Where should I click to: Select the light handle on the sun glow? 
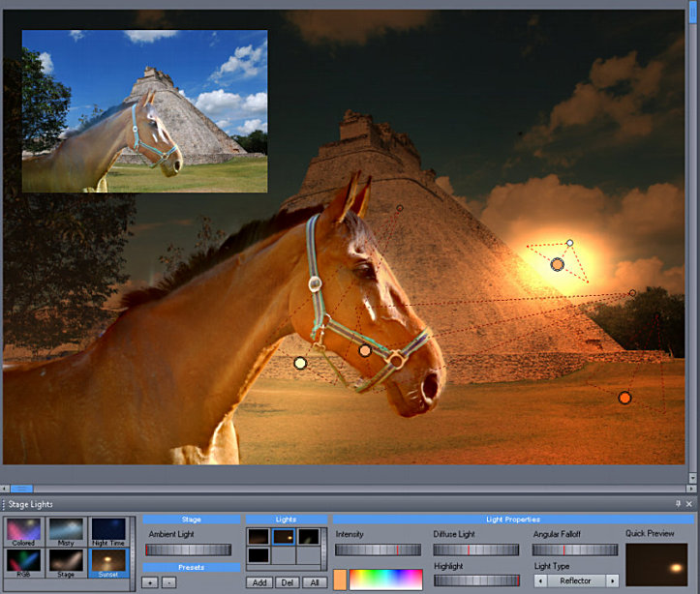pyautogui.click(x=558, y=264)
